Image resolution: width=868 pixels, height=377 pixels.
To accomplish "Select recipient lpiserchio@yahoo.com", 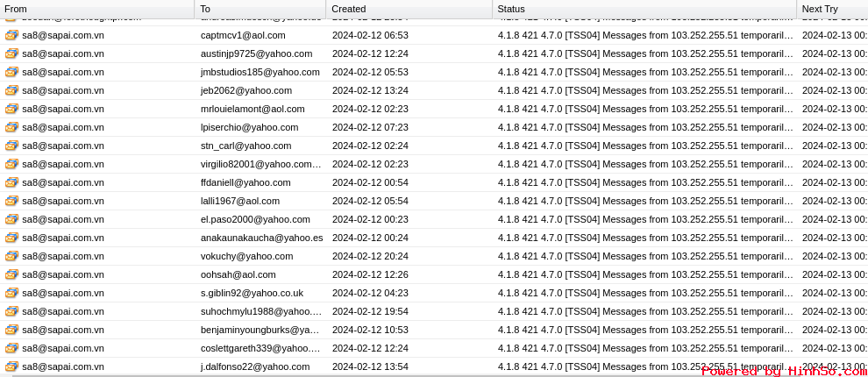I will tap(250, 127).
